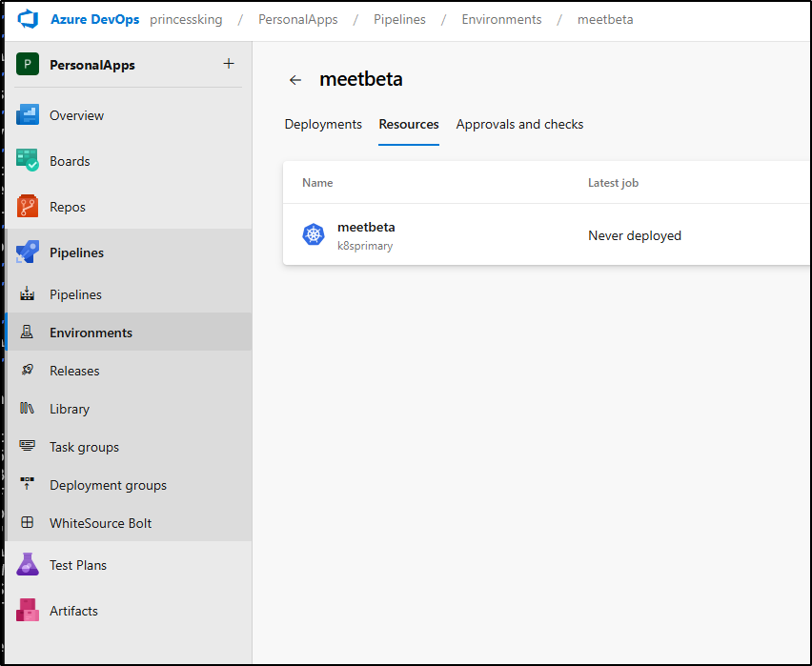The image size is (812, 666).
Task: Switch to Approvals and checks tab
Action: click(519, 124)
